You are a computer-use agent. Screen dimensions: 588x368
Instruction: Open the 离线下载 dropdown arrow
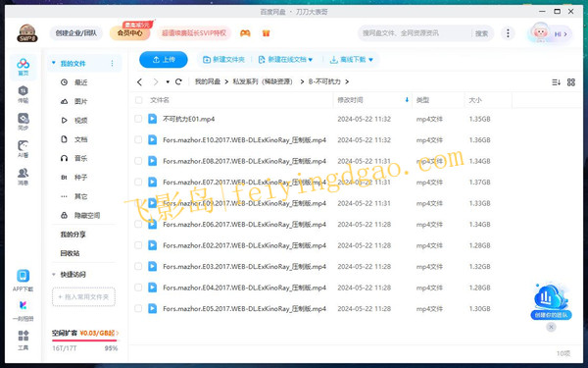370,60
